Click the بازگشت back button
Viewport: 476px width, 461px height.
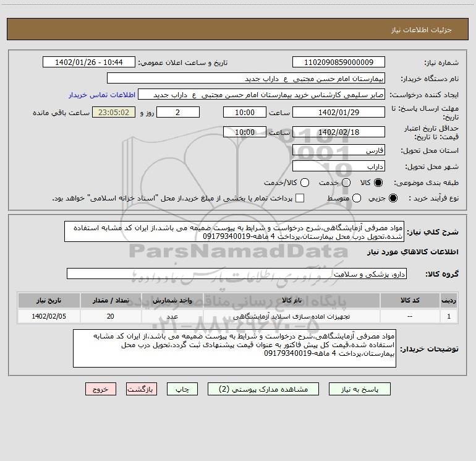coord(142,389)
